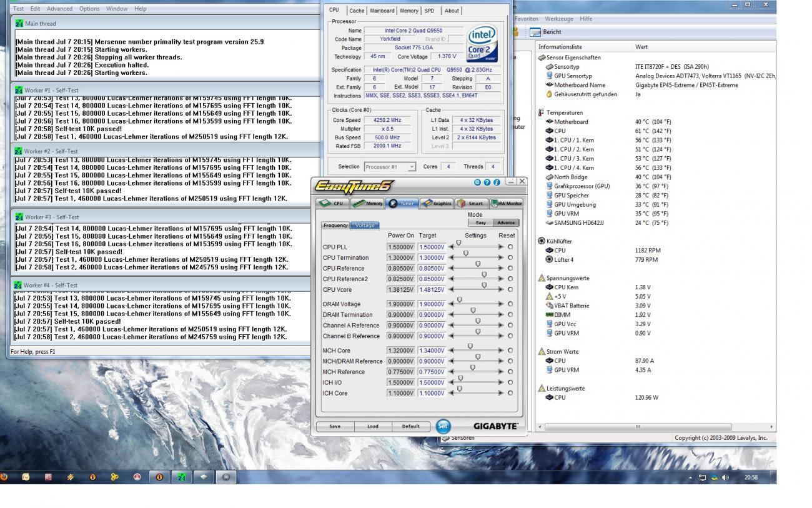This screenshot has height=508, width=812.
Task: Reset the CPU Termination voltage
Action: 510,257
